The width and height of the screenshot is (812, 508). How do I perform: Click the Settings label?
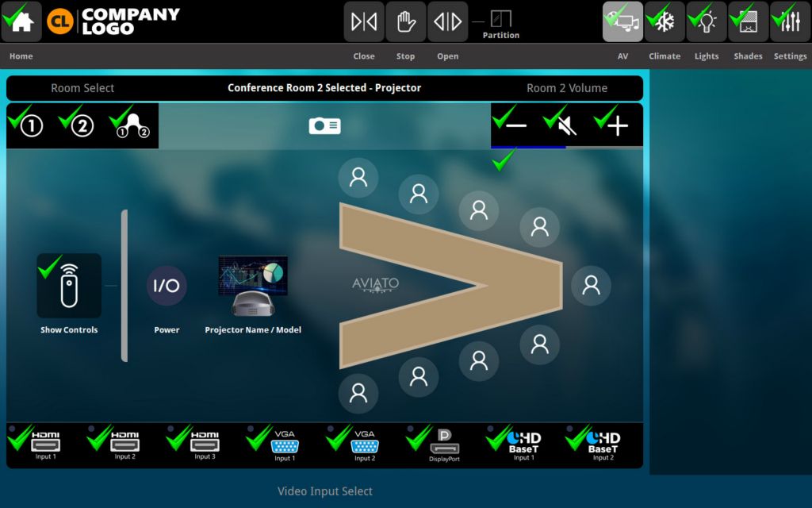point(791,56)
